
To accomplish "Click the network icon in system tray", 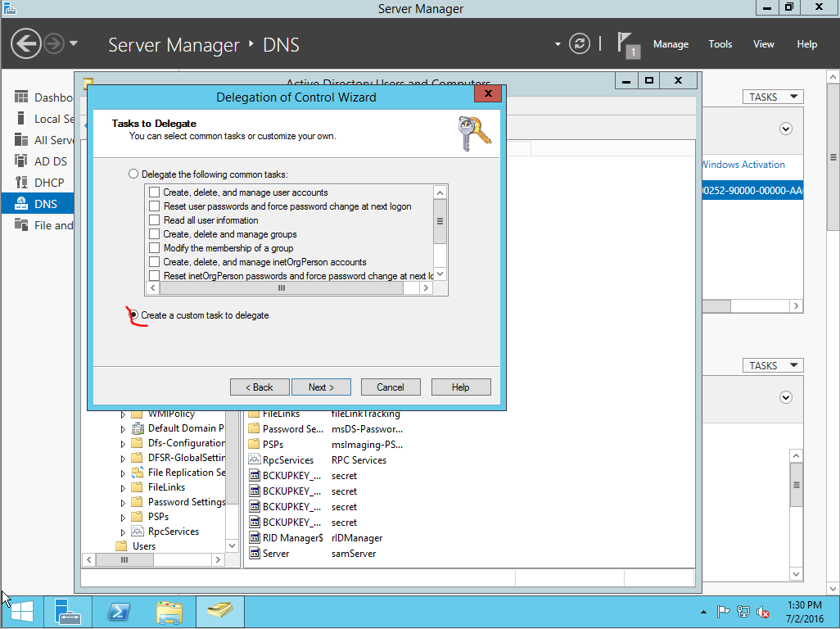I will [x=743, y=611].
